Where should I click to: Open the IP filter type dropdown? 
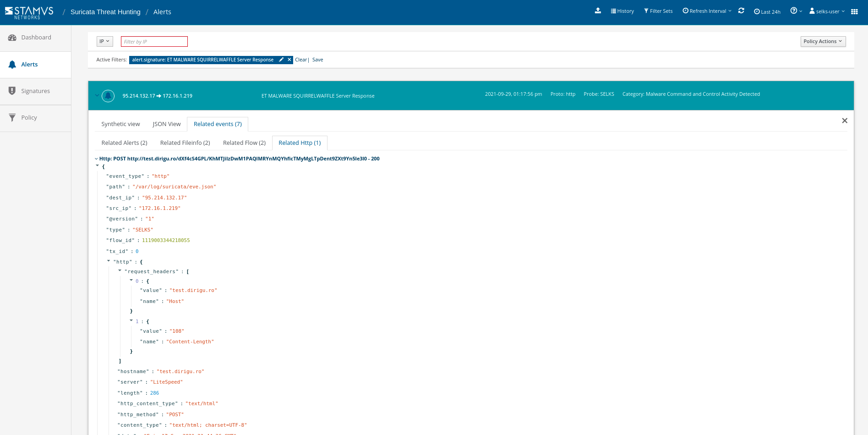[x=104, y=41]
